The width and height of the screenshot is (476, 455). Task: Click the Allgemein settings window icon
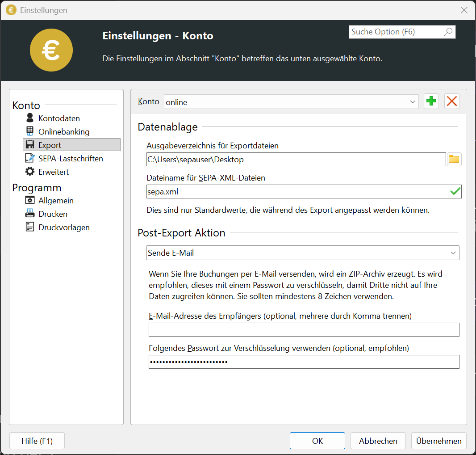pyautogui.click(x=30, y=200)
